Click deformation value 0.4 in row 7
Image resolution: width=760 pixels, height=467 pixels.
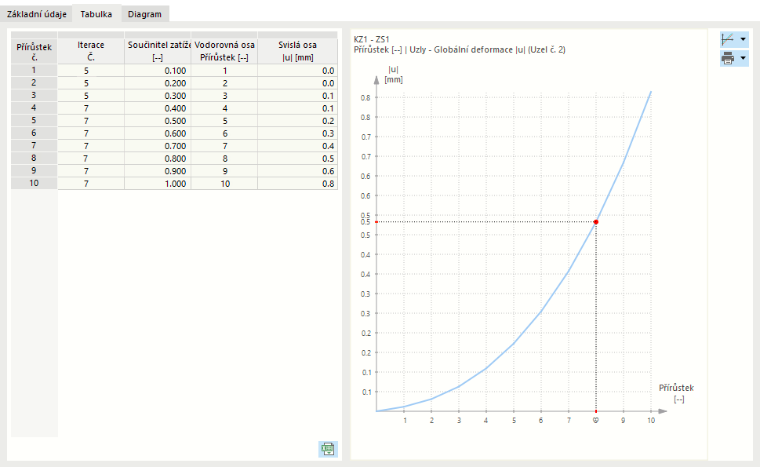pyautogui.click(x=297, y=146)
